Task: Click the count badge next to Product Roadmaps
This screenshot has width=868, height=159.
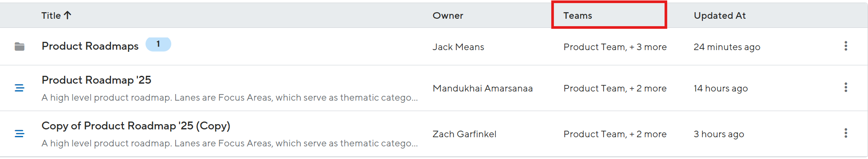Action: point(158,44)
